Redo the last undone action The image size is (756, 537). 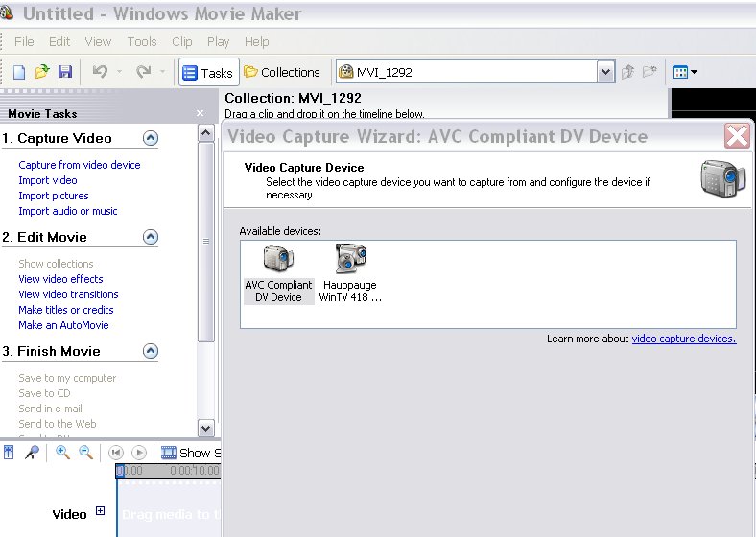(x=143, y=72)
